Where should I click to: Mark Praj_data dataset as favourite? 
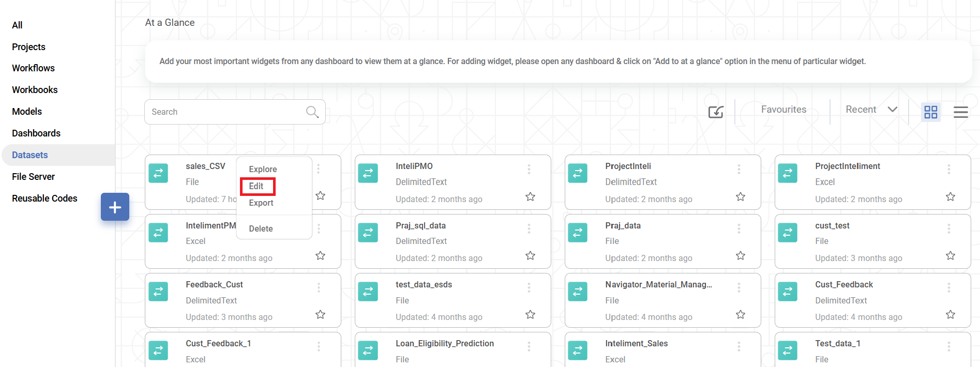point(740,256)
